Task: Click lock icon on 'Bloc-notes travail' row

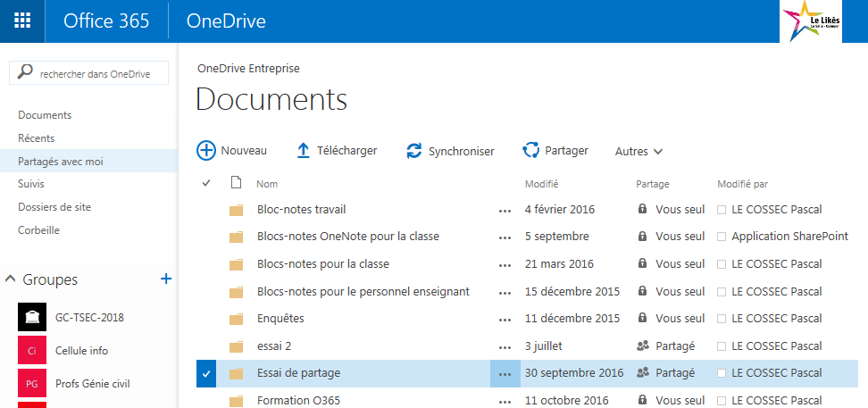Action: (642, 209)
